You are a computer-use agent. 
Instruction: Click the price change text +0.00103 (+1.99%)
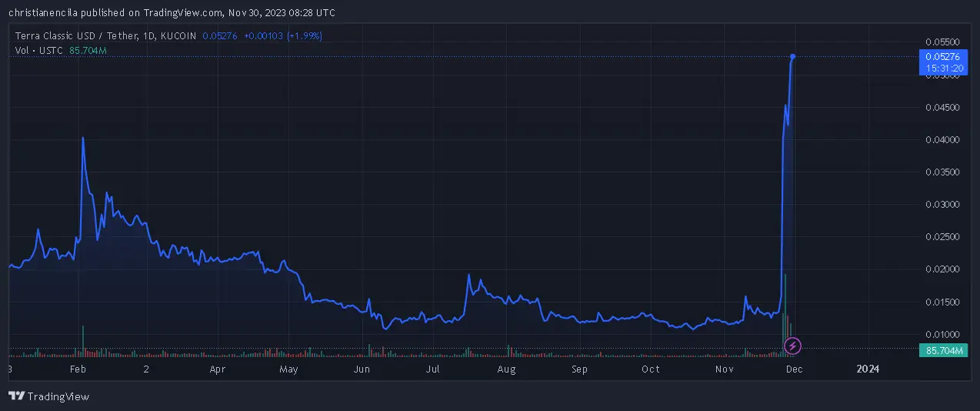click(282, 35)
